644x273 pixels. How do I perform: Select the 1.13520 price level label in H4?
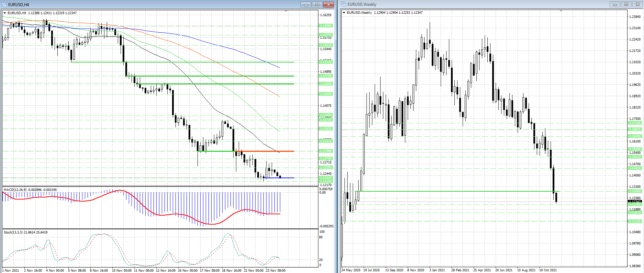[x=326, y=129]
